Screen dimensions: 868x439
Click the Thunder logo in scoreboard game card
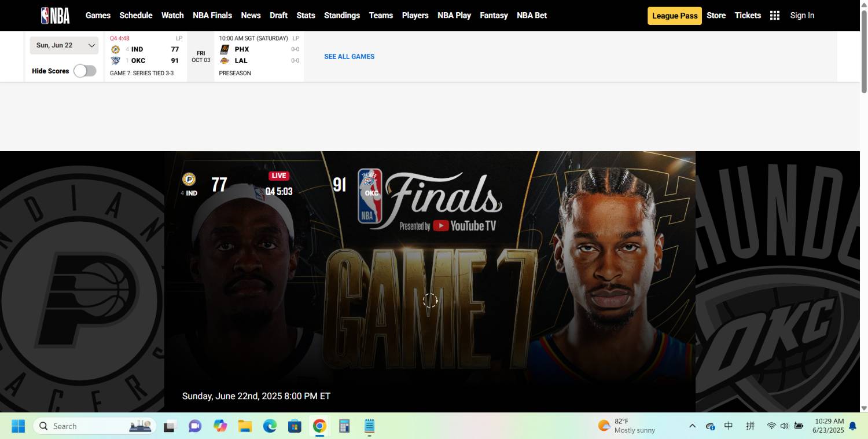(115, 60)
